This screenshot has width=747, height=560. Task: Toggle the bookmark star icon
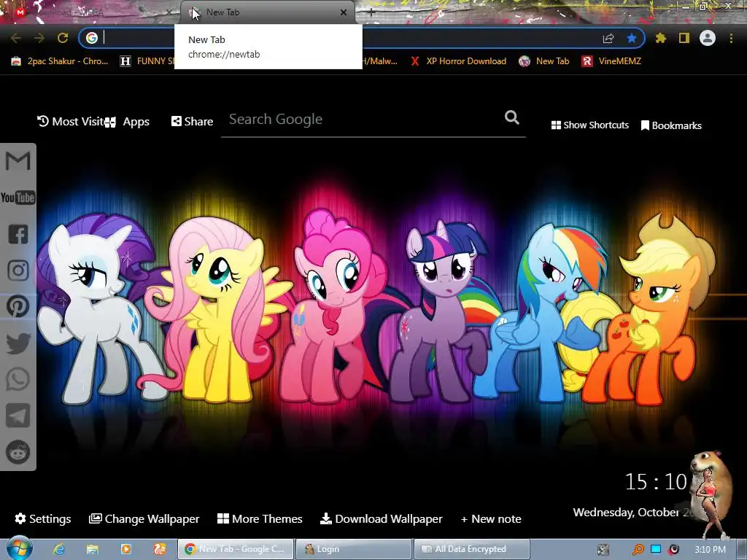632,38
